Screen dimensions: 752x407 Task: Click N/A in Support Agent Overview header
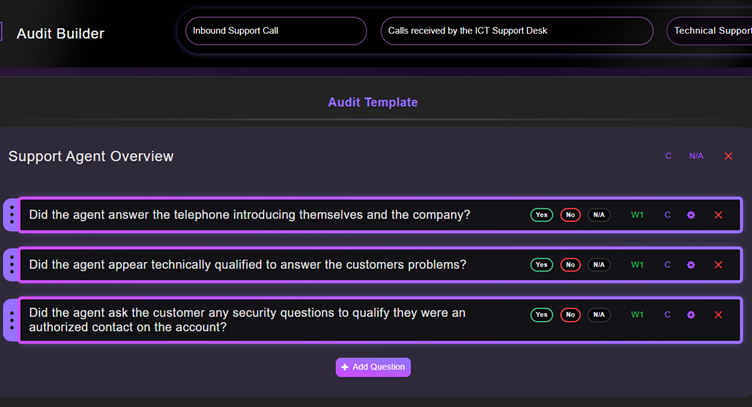[x=696, y=156]
